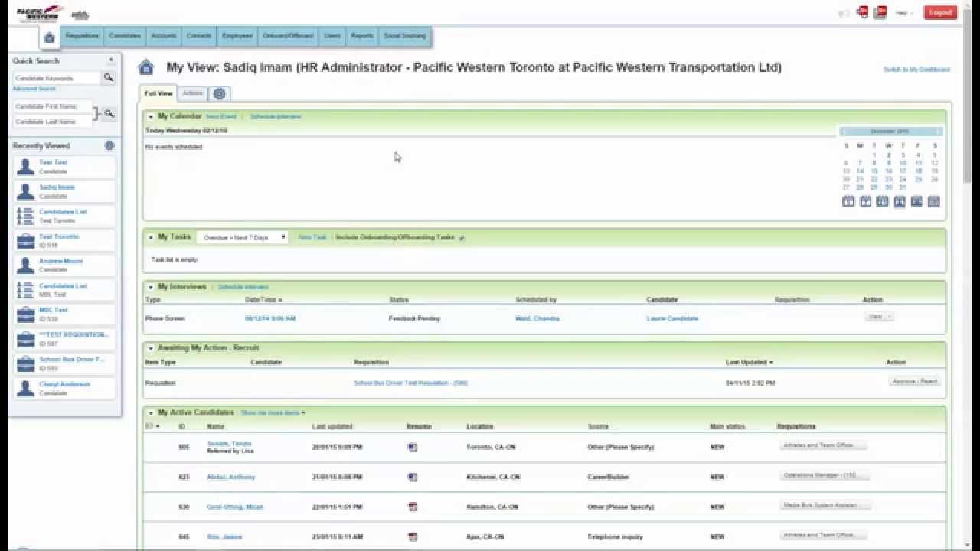Open the Employees menu
The height and width of the screenshot is (551, 980).
237,36
